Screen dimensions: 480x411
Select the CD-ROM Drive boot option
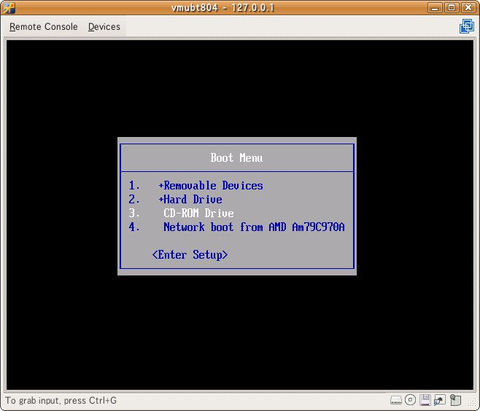click(x=199, y=213)
